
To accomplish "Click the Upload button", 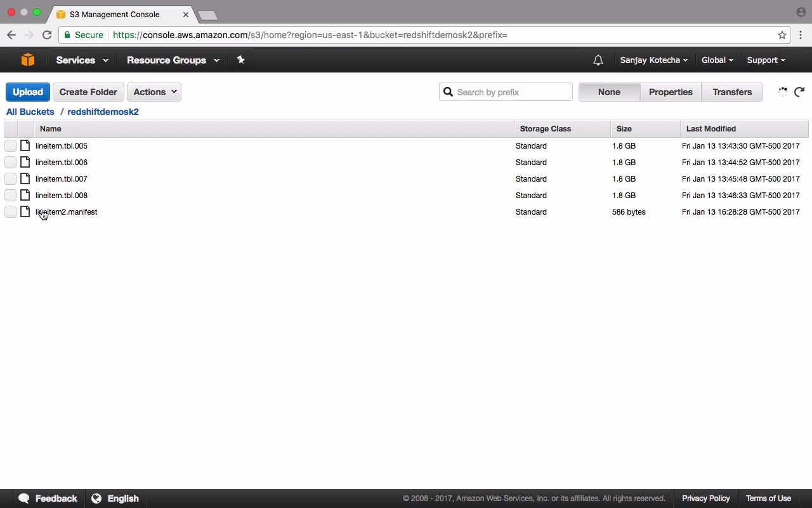I will [x=28, y=92].
